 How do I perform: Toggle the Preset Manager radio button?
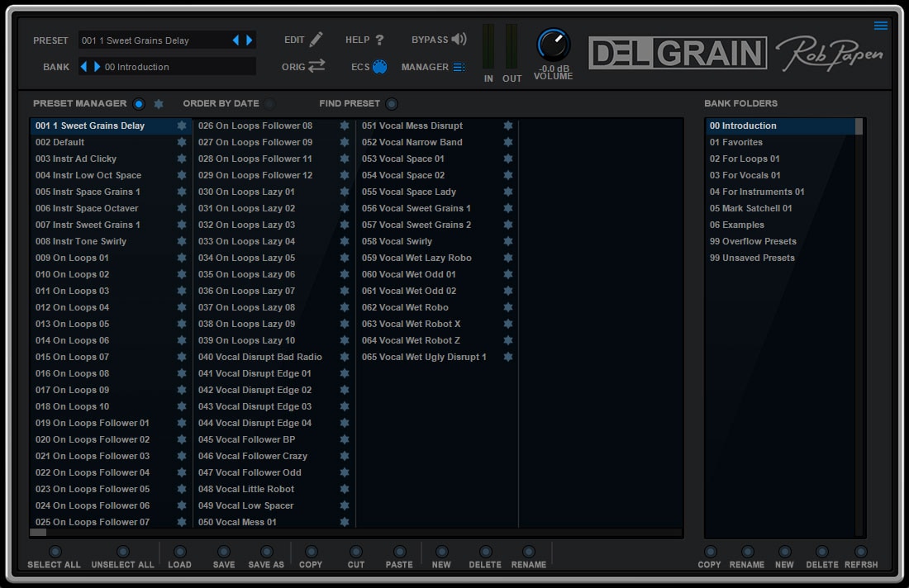tap(138, 104)
